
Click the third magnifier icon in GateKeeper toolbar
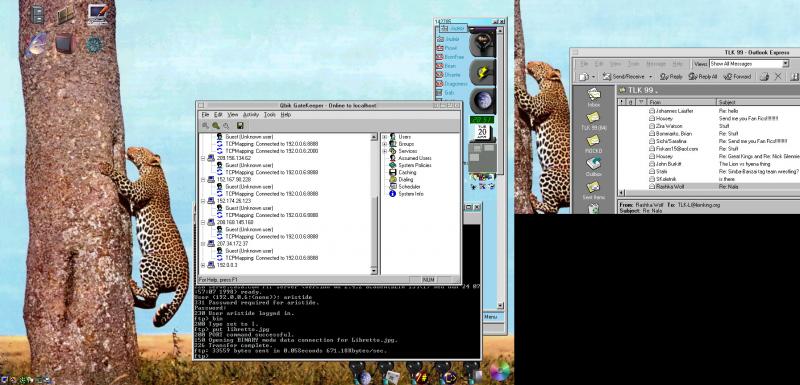[226, 125]
